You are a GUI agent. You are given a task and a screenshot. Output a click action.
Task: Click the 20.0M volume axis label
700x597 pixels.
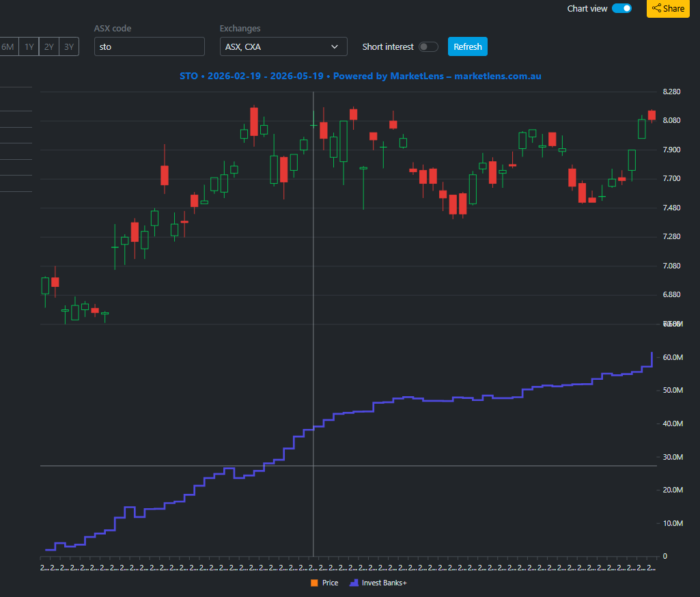(x=673, y=490)
